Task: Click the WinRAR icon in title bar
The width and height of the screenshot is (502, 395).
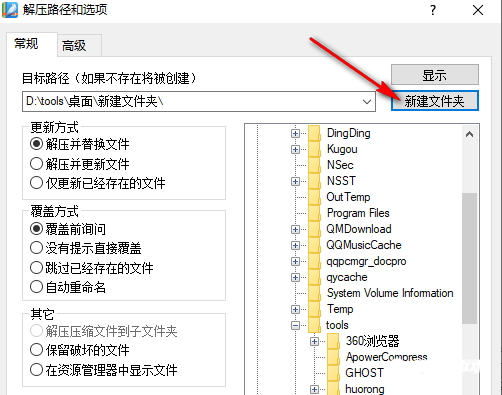Action: pos(10,9)
